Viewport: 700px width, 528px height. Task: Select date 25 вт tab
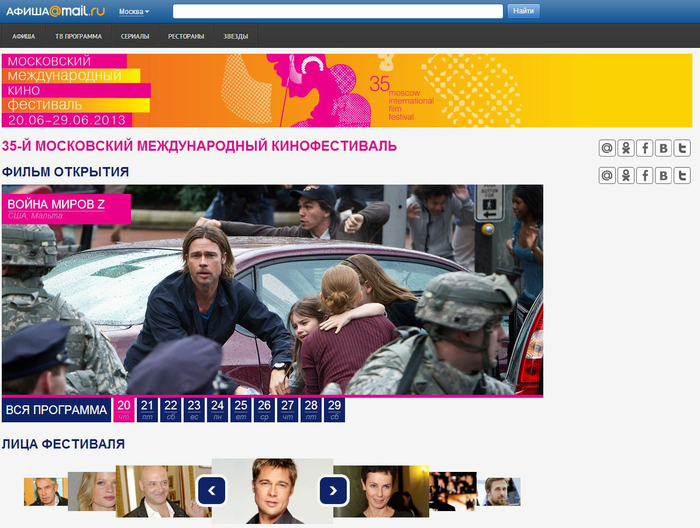click(x=241, y=410)
